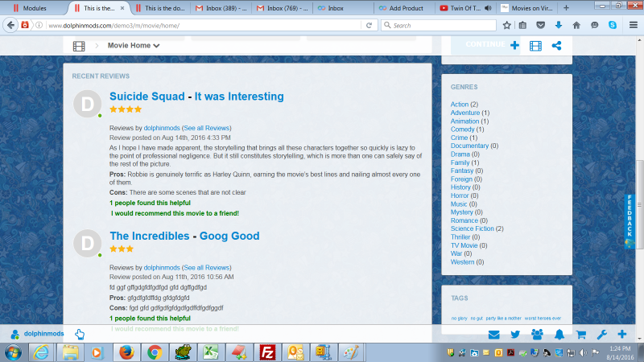
Task: Open the friends group icon in bottom bar
Action: (537, 335)
